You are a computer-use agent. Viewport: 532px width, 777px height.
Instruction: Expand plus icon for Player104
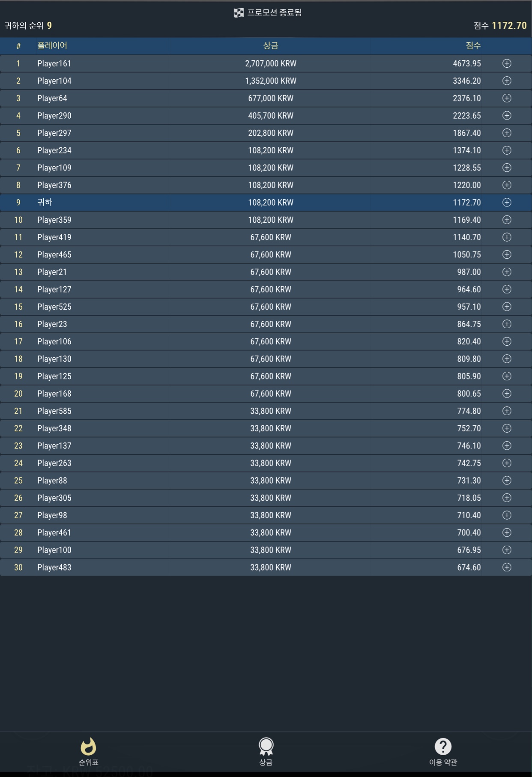(x=507, y=81)
